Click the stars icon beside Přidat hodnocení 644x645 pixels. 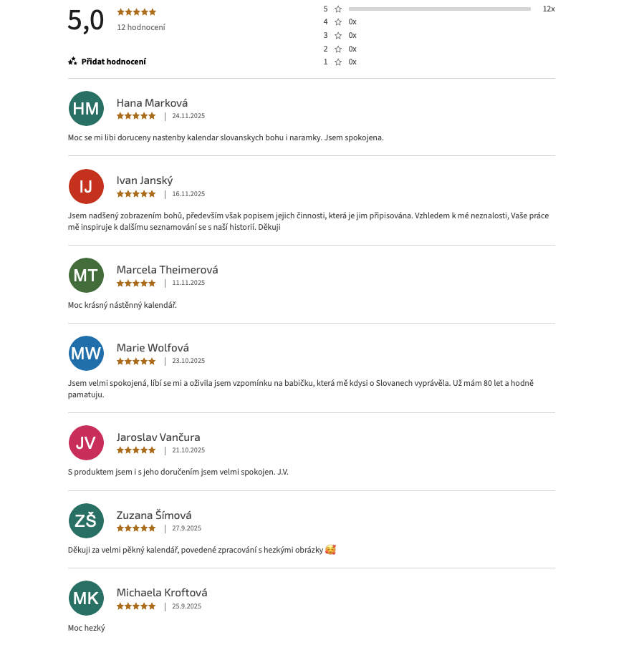point(72,62)
